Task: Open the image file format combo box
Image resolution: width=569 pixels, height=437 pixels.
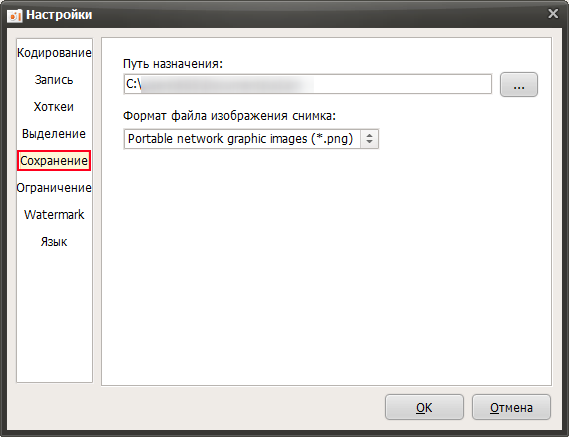Action: pos(251,139)
